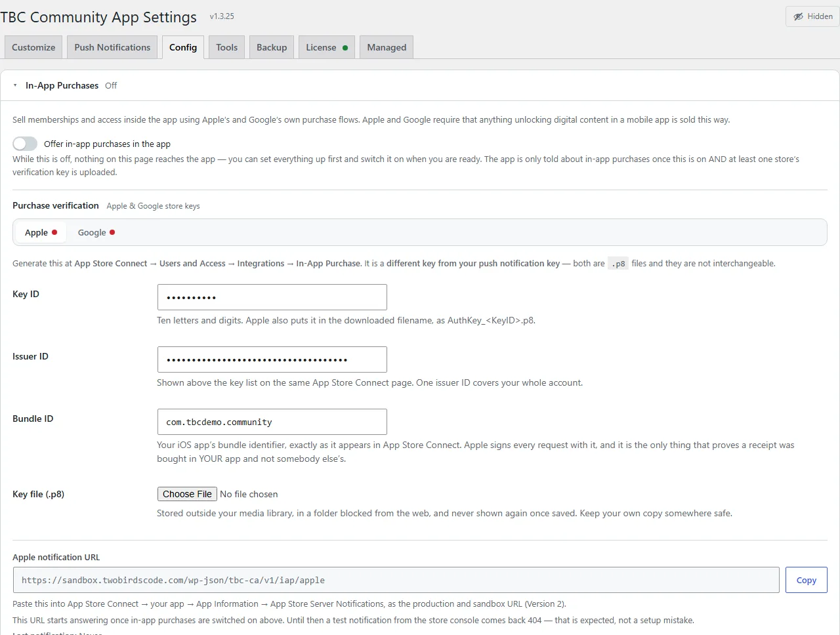Enable Offer in-app purchases switch
Image resolution: width=840 pixels, height=635 pixels.
click(25, 144)
